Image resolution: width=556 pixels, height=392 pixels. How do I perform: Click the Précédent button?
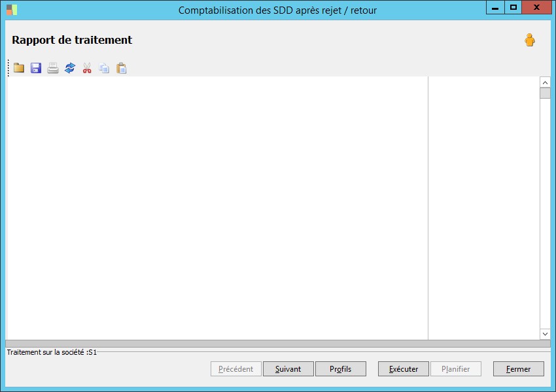pos(235,369)
